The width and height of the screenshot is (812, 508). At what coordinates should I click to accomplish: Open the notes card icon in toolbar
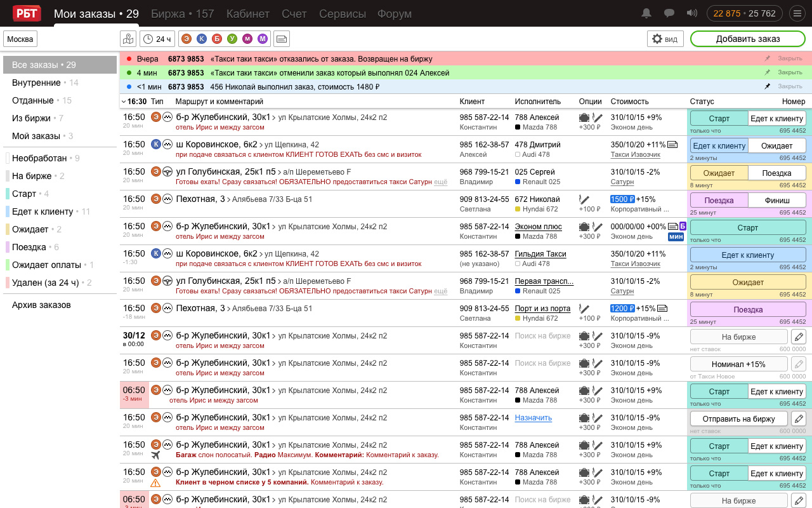point(281,39)
